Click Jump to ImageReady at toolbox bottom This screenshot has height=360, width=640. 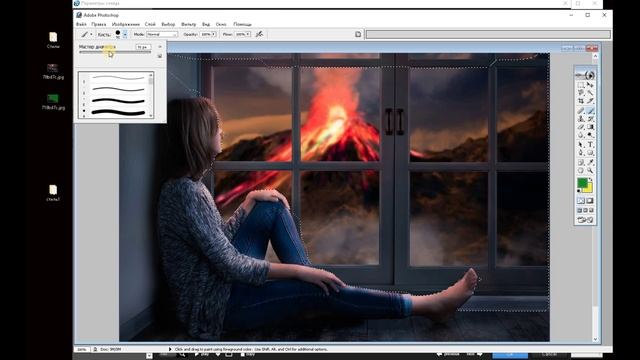coord(585,220)
